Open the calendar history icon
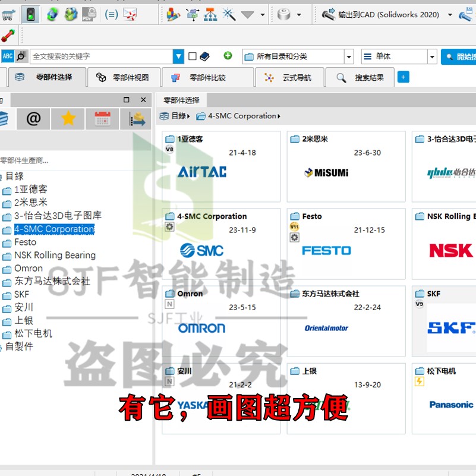476x476 pixels. point(102,119)
